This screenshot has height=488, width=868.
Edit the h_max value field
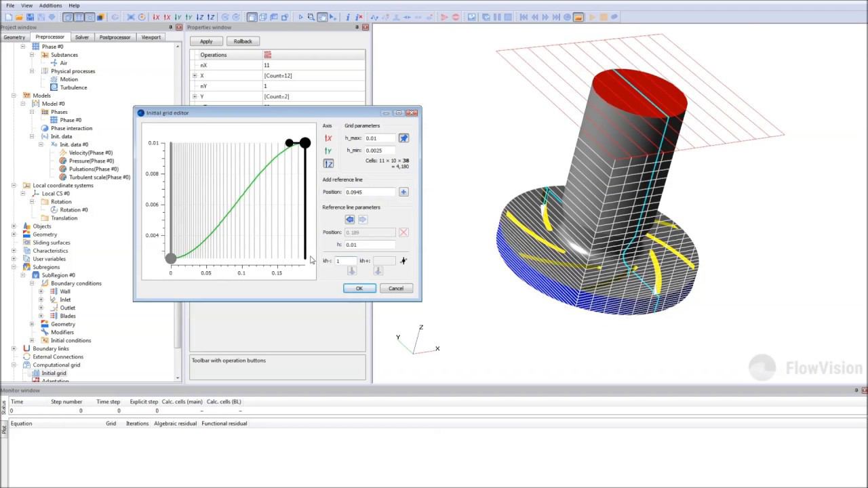(380, 138)
